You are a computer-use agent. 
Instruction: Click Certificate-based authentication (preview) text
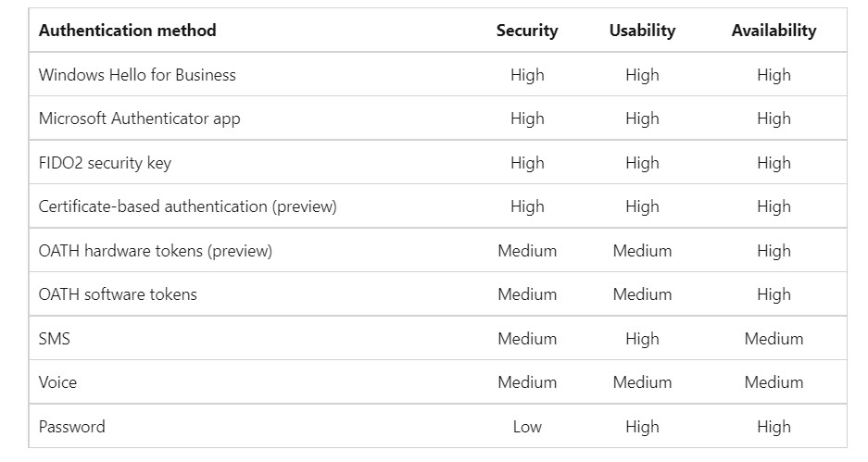click(x=188, y=206)
